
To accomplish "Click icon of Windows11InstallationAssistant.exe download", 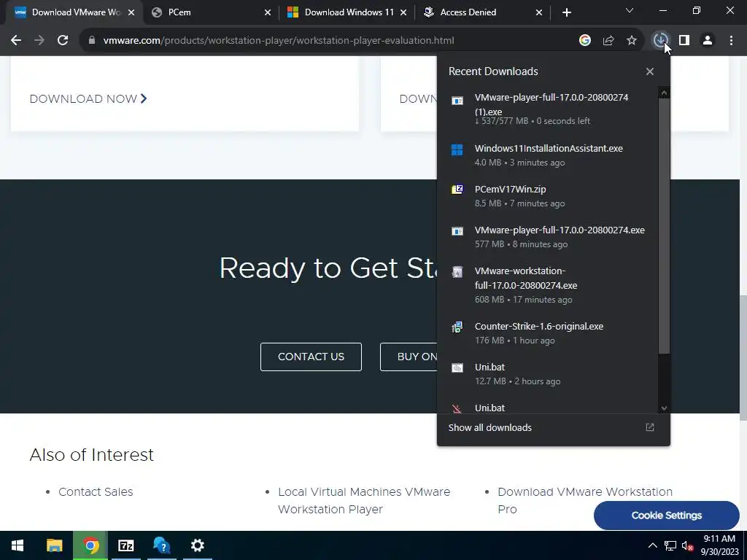I will click(x=457, y=149).
